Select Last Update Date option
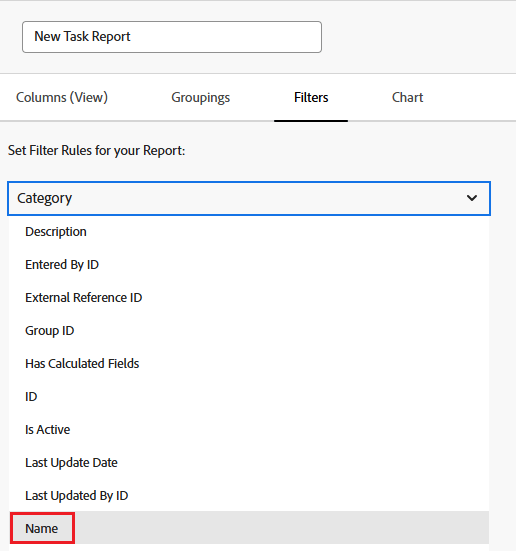516x551 pixels. (249, 463)
